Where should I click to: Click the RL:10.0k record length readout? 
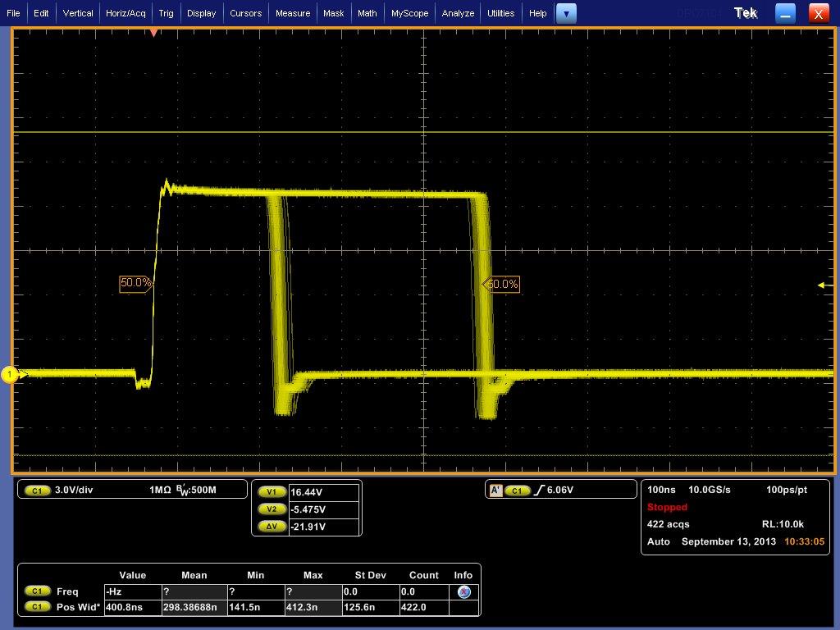(x=783, y=524)
